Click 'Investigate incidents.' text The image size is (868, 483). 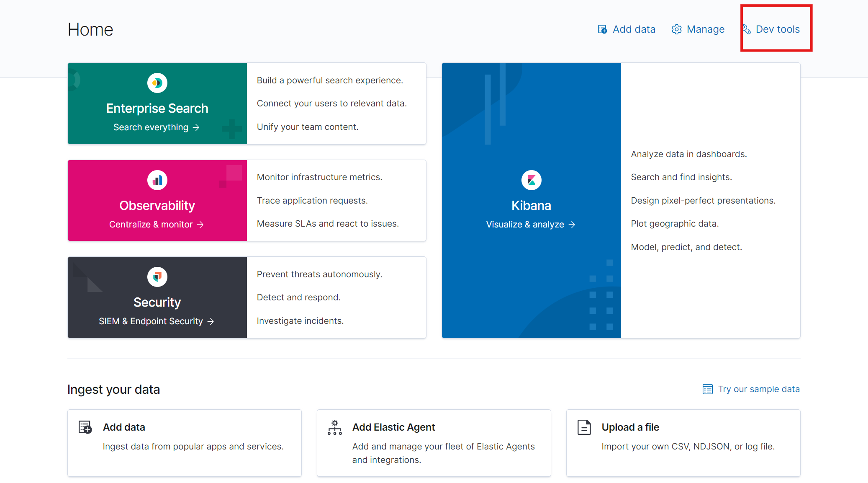(x=300, y=321)
